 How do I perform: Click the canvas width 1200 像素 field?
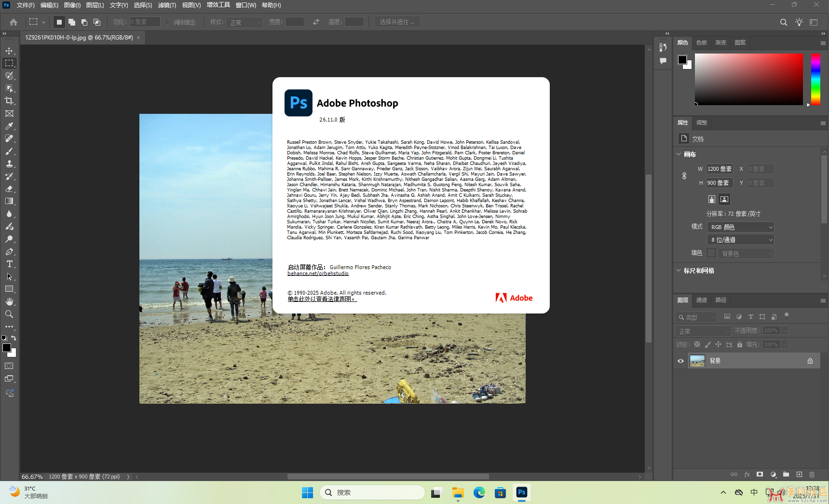click(720, 169)
